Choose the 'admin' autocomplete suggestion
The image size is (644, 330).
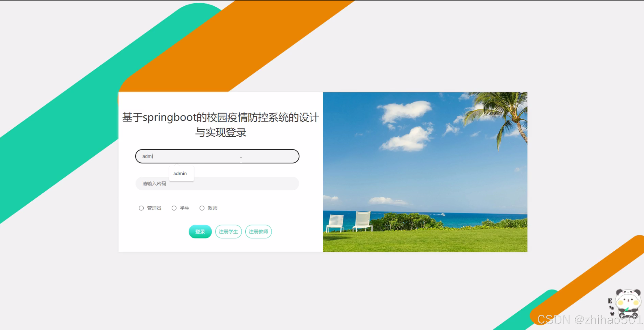(180, 174)
